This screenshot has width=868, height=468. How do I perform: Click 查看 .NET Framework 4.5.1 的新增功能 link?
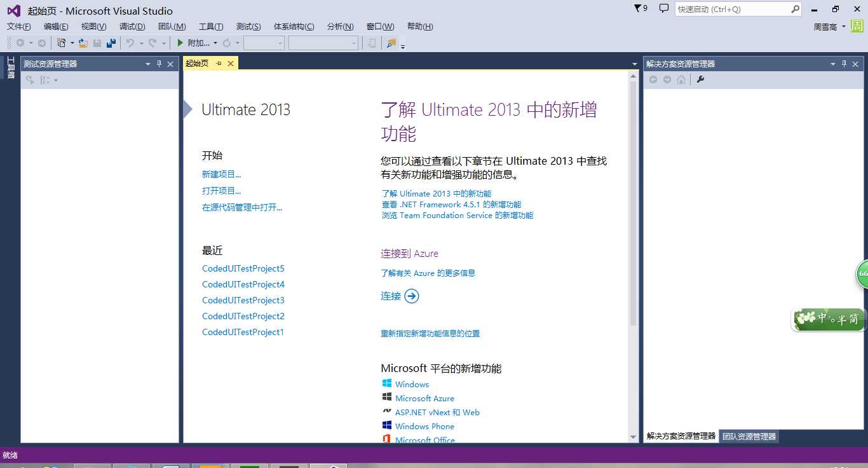[451, 204]
